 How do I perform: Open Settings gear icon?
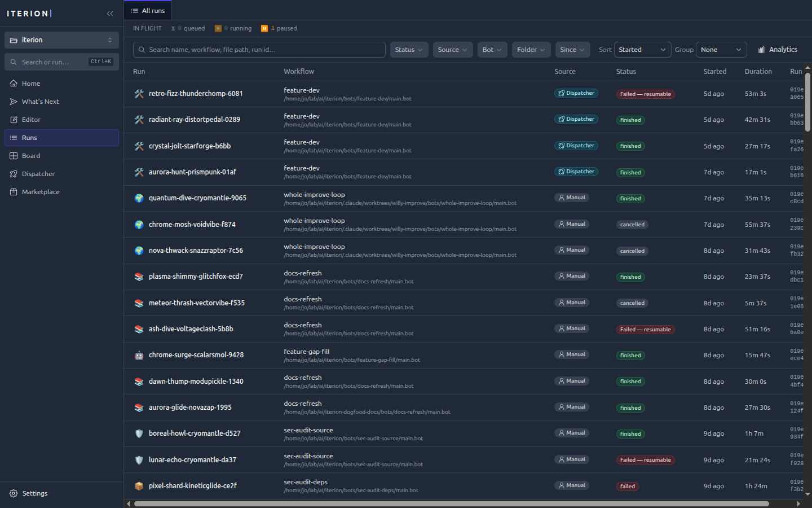tap(14, 493)
